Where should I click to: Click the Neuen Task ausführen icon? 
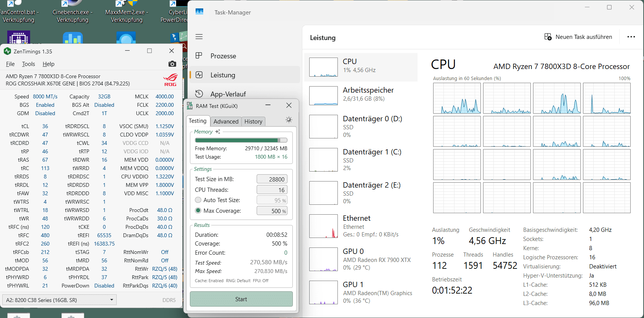coord(548,37)
